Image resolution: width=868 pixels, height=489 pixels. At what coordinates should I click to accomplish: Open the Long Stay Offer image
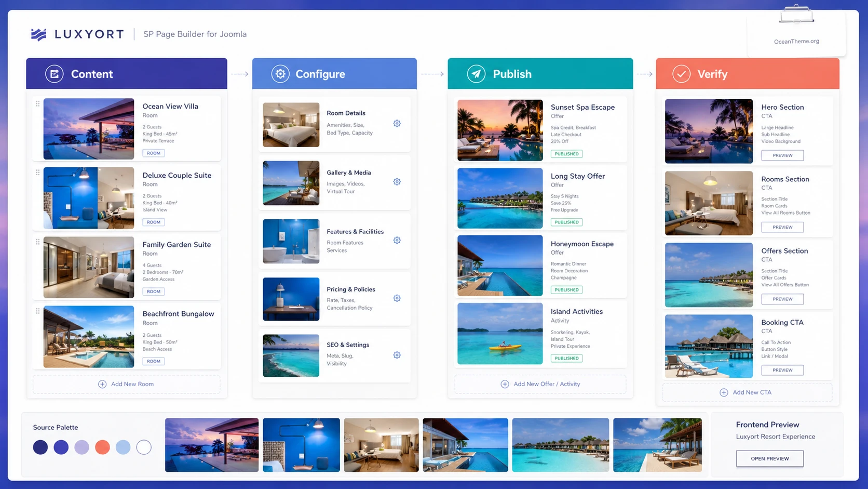(x=500, y=198)
